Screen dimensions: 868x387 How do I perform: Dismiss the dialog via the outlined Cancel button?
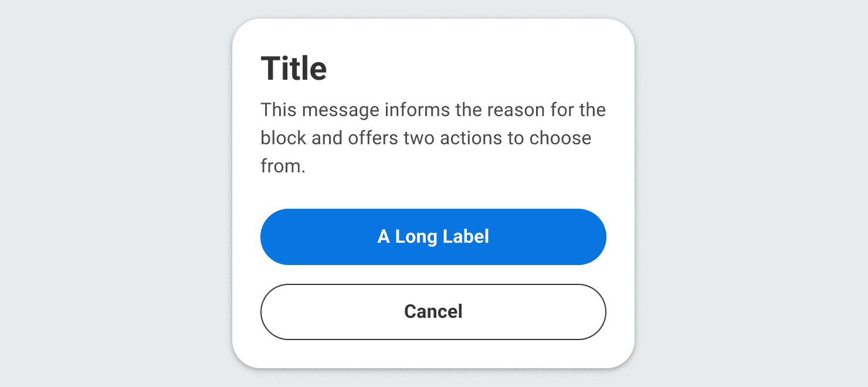pyautogui.click(x=433, y=312)
